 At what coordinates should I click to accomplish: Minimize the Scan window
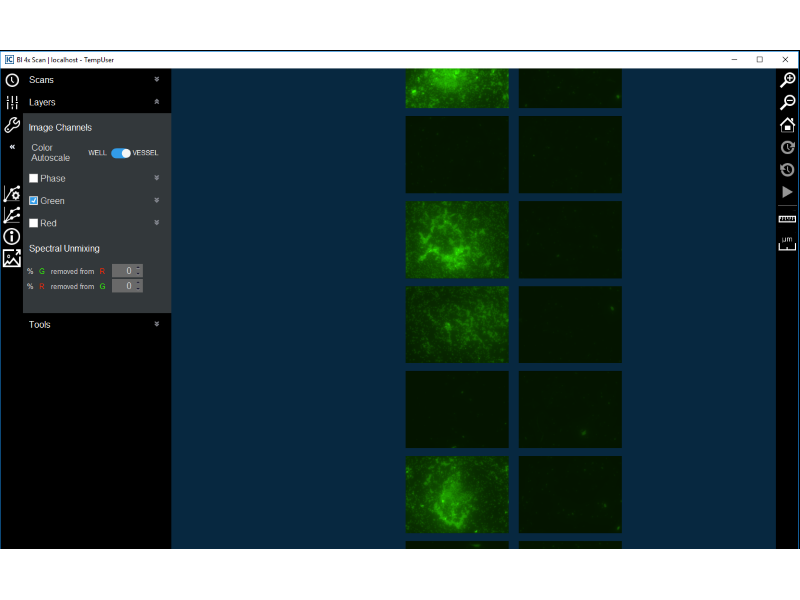734,60
